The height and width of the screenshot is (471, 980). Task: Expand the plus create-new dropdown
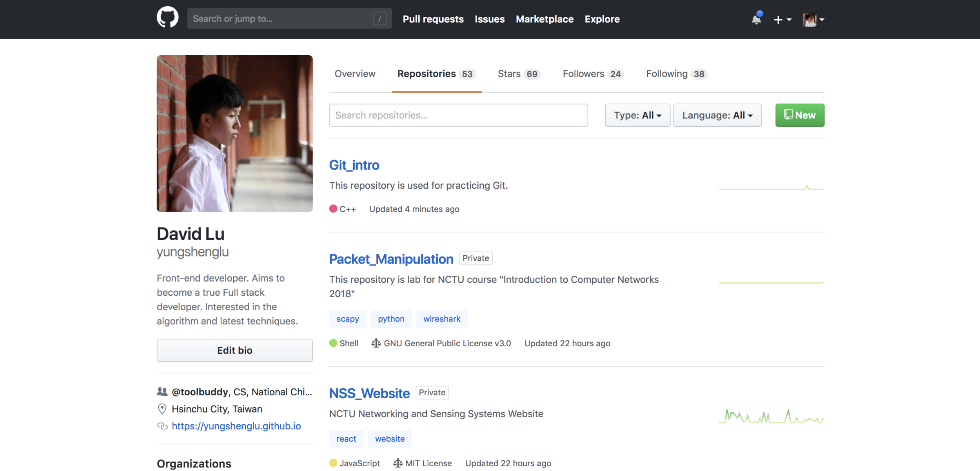[x=782, y=19]
